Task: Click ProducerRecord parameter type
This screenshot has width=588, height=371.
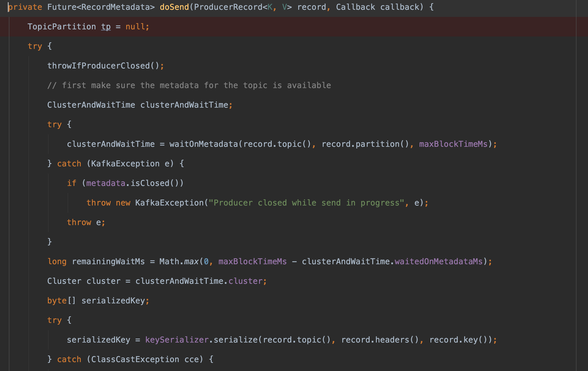Action: 228,7
